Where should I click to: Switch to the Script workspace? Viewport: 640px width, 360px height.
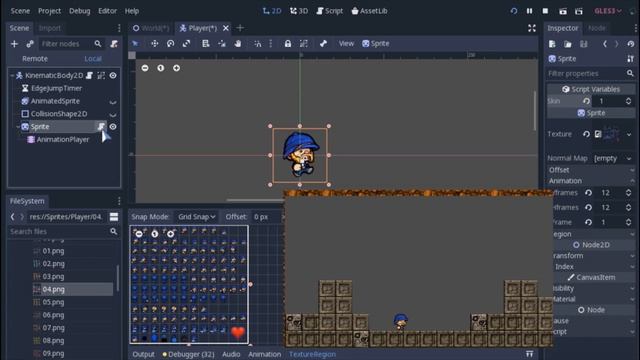click(x=330, y=11)
